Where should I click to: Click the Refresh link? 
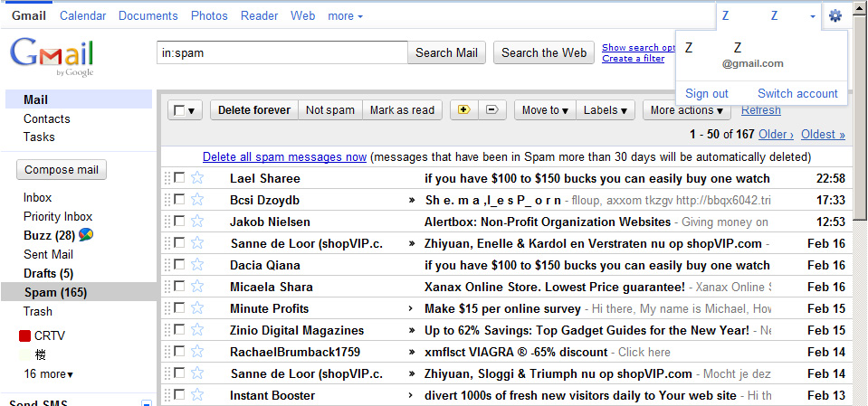point(761,110)
